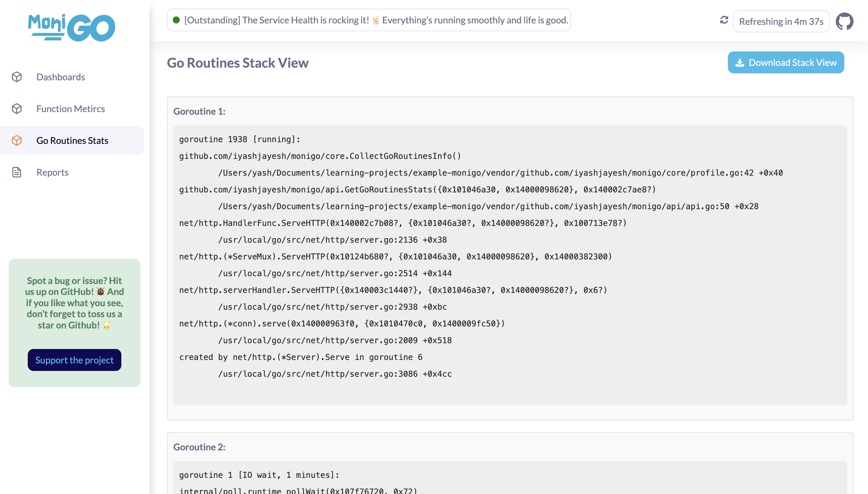Select Go Routines Stats in sidebar

tap(72, 140)
